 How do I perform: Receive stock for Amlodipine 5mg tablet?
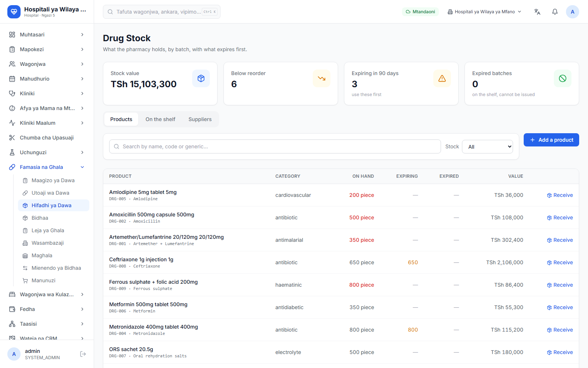(560, 195)
